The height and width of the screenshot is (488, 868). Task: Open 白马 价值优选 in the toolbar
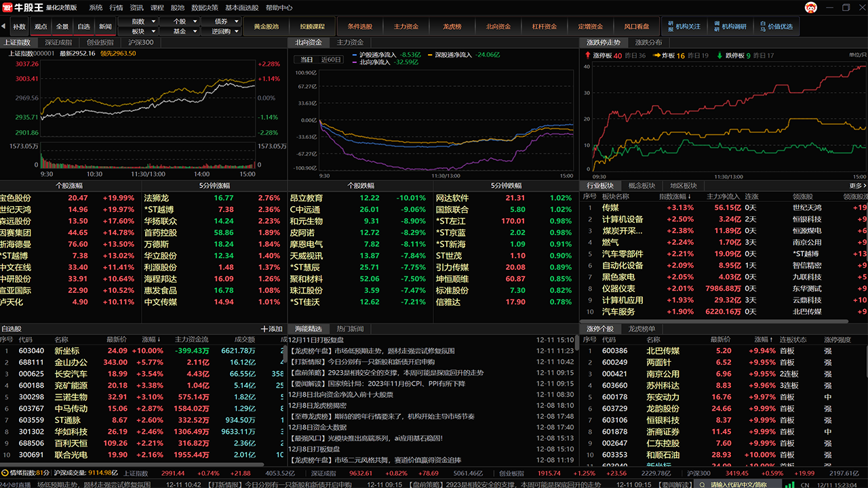coord(776,26)
